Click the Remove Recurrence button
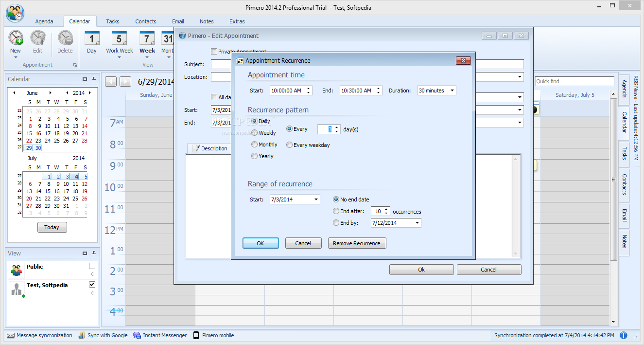 tap(357, 243)
